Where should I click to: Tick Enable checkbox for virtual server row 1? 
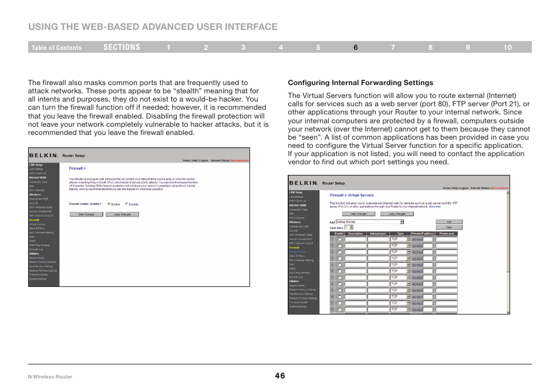pyautogui.click(x=339, y=239)
